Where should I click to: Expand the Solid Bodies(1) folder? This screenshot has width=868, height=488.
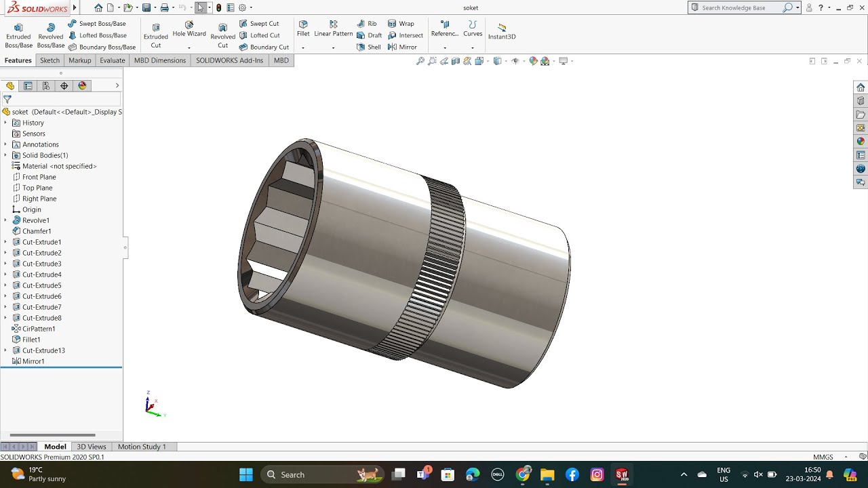(x=5, y=155)
